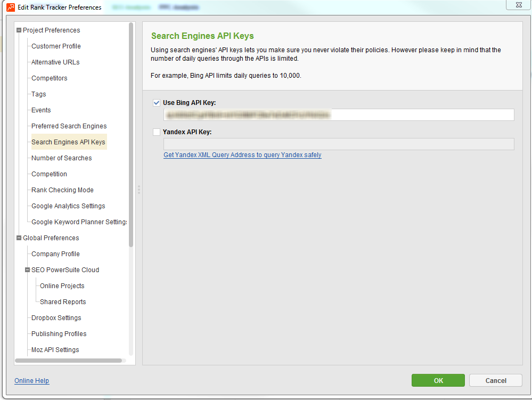Image resolution: width=532 pixels, height=400 pixels.
Task: Select Shared Reports in the tree
Action: [x=63, y=301]
